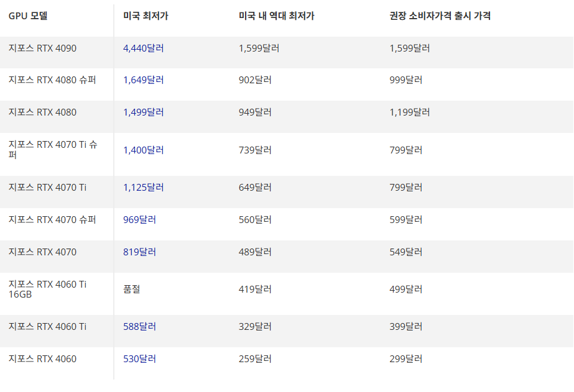Select the '649달러' historical low cell
The image size is (574, 392).
tap(255, 187)
